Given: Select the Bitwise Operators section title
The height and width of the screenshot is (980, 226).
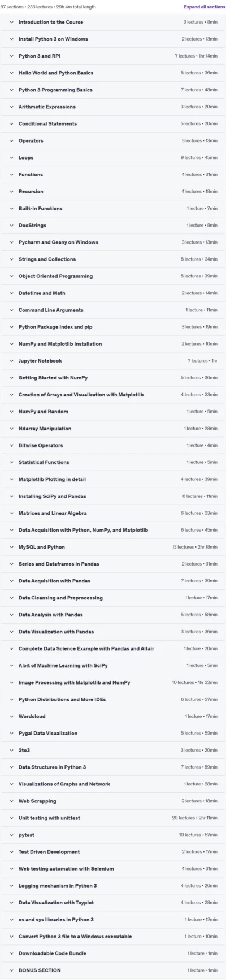Looking at the screenshot, I should point(41,445).
